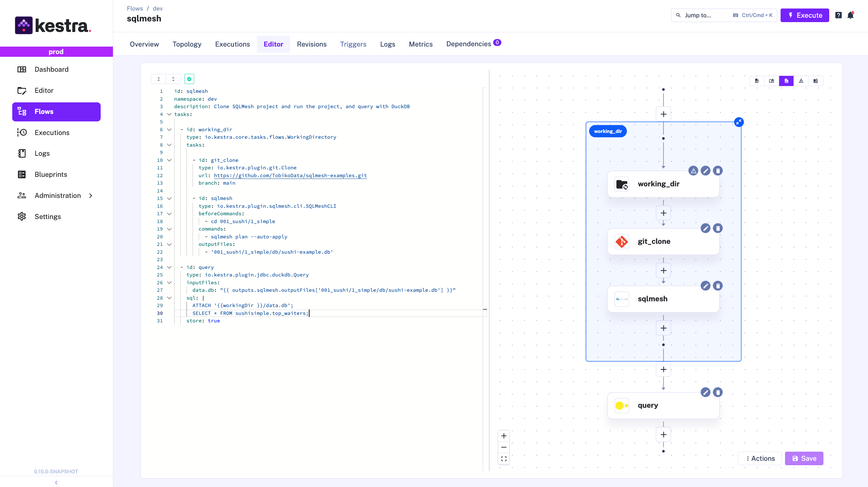The height and width of the screenshot is (487, 868).
Task: Collapse query task fold at line 24
Action: tap(169, 267)
